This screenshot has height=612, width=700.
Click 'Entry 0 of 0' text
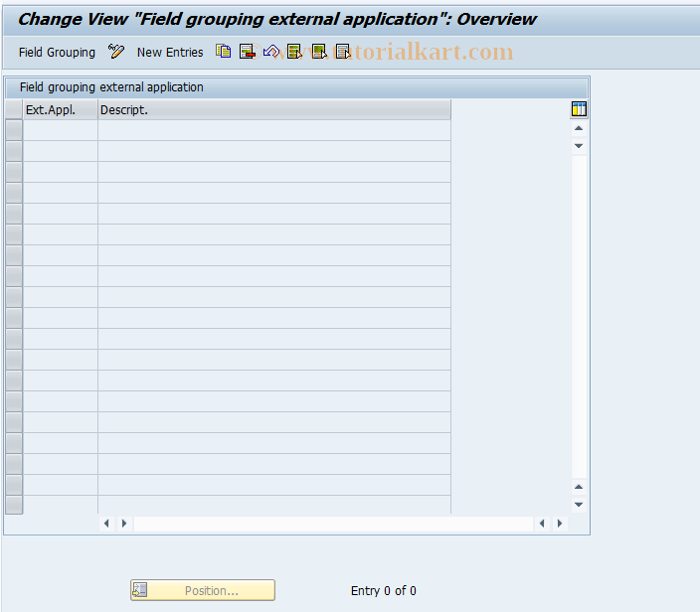click(384, 590)
